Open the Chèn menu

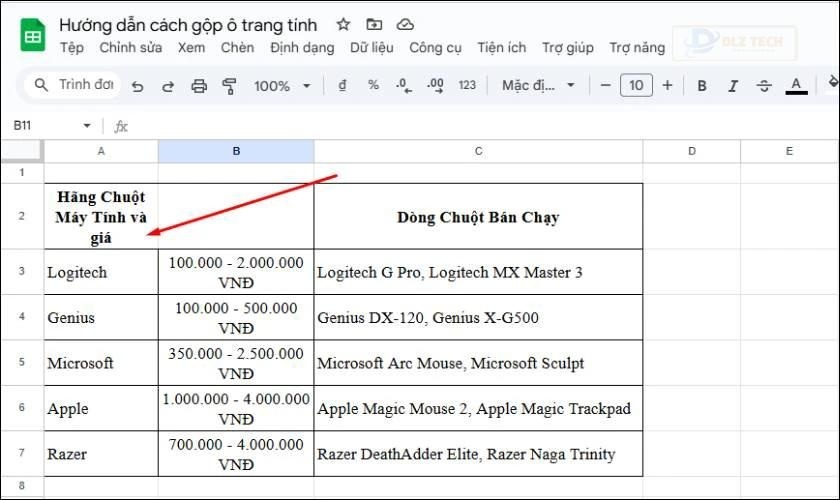(237, 48)
